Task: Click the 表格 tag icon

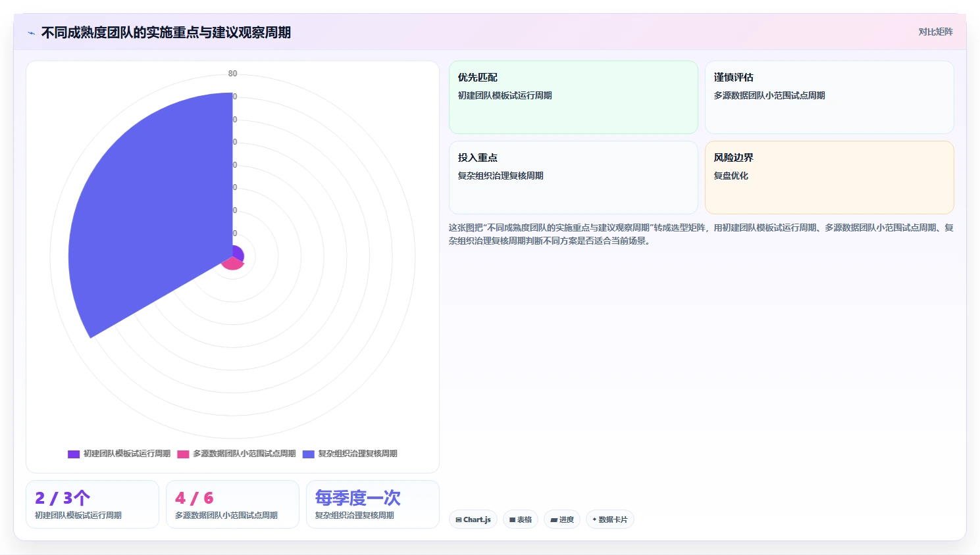Action: (x=513, y=519)
